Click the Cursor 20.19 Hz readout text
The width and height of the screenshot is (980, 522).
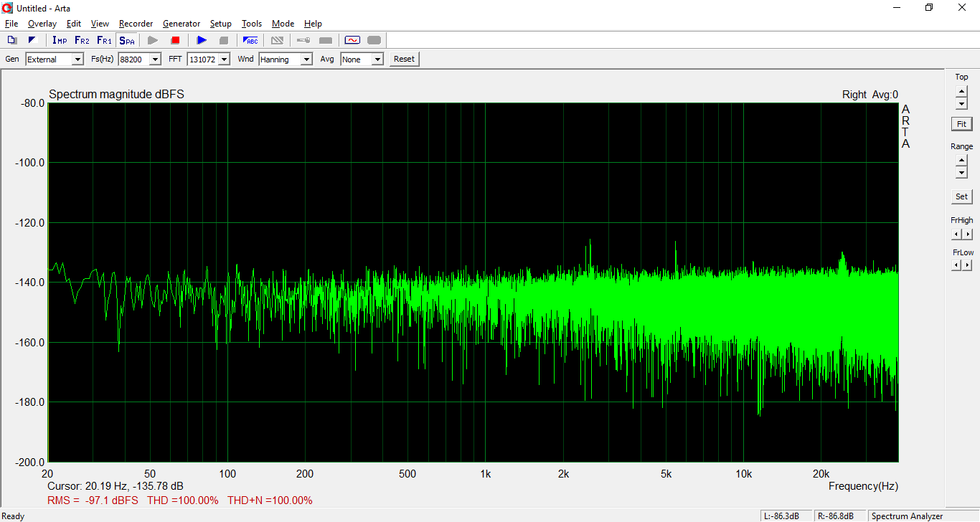click(115, 486)
